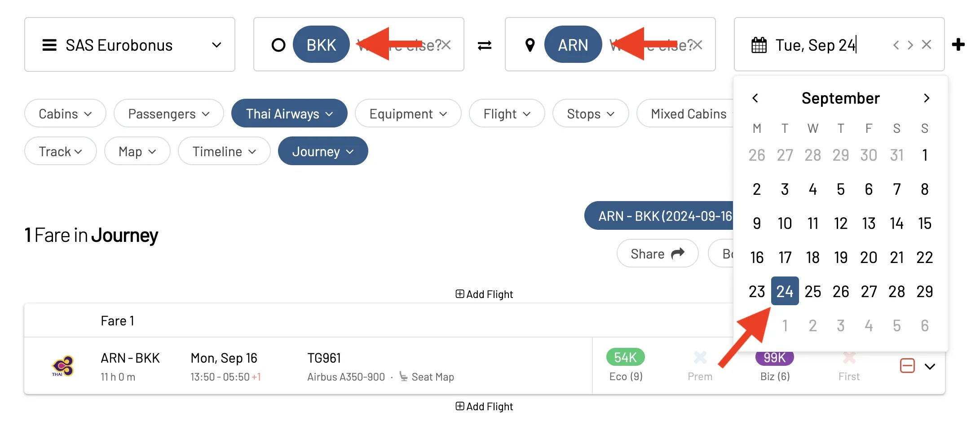
Task: Add another date with plus icon
Action: [958, 44]
